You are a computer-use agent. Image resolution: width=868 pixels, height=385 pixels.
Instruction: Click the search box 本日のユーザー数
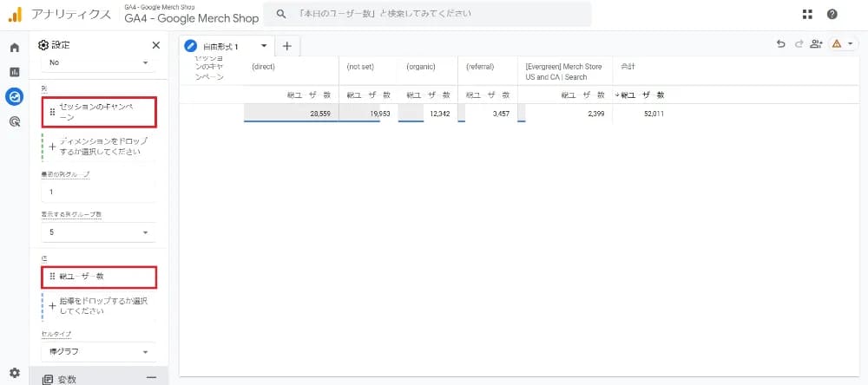coord(427,14)
